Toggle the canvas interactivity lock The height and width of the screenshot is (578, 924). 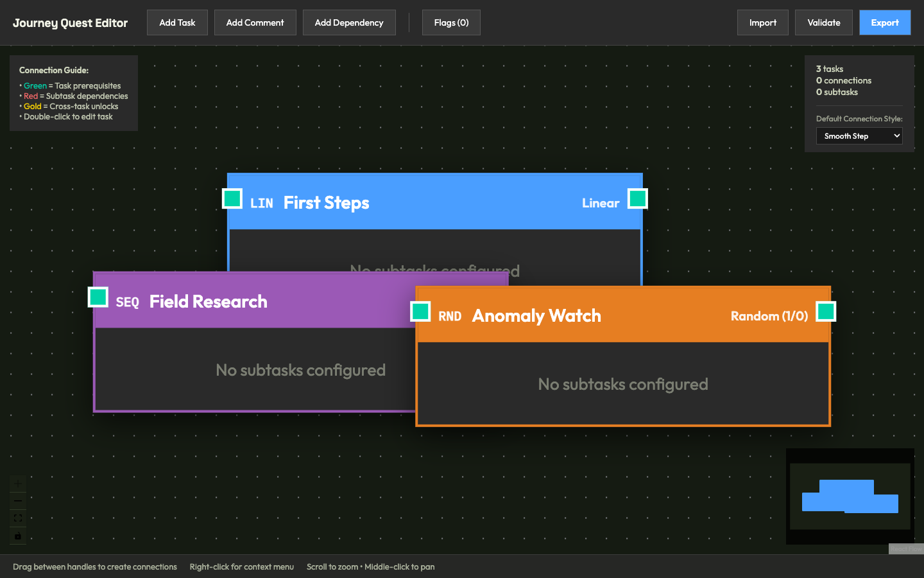(18, 536)
